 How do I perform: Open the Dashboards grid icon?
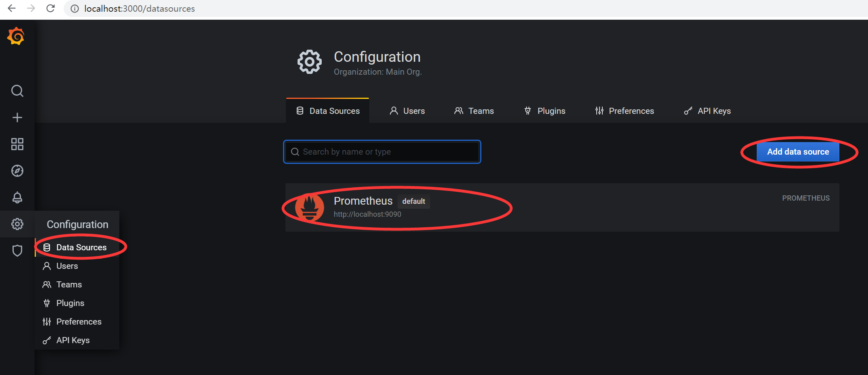tap(17, 144)
